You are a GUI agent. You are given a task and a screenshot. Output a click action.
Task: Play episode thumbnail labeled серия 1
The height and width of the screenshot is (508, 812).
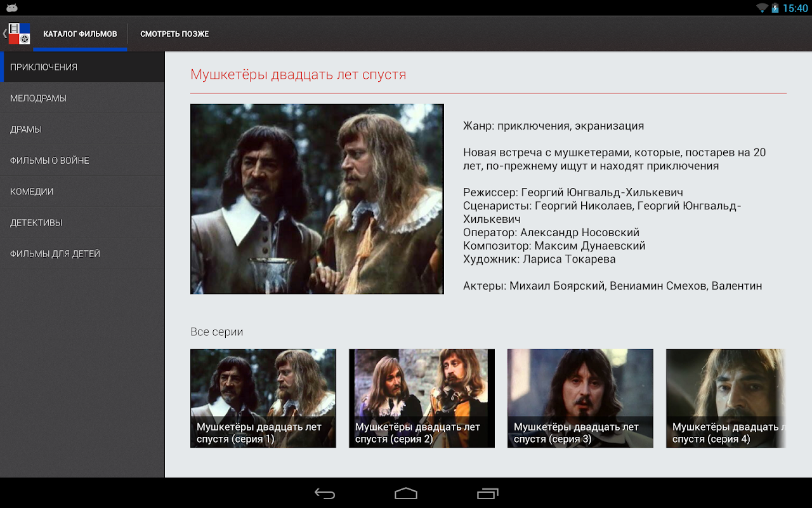[x=263, y=398]
